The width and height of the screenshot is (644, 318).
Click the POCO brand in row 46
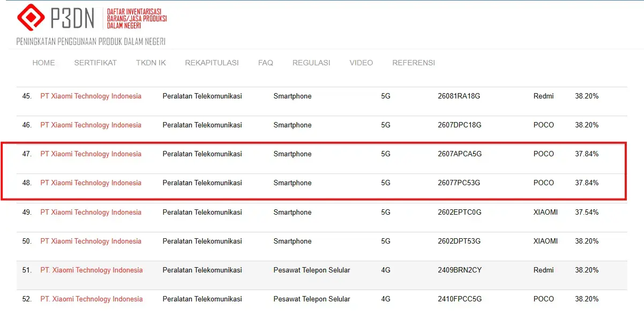tap(544, 125)
